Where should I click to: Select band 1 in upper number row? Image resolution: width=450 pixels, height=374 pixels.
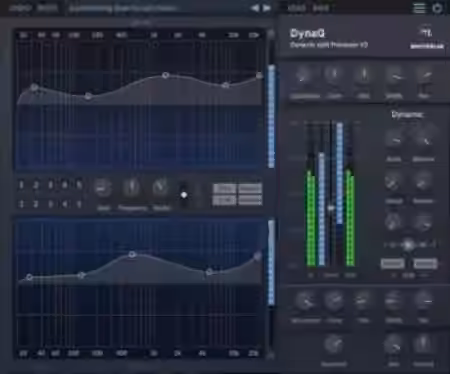(21, 185)
